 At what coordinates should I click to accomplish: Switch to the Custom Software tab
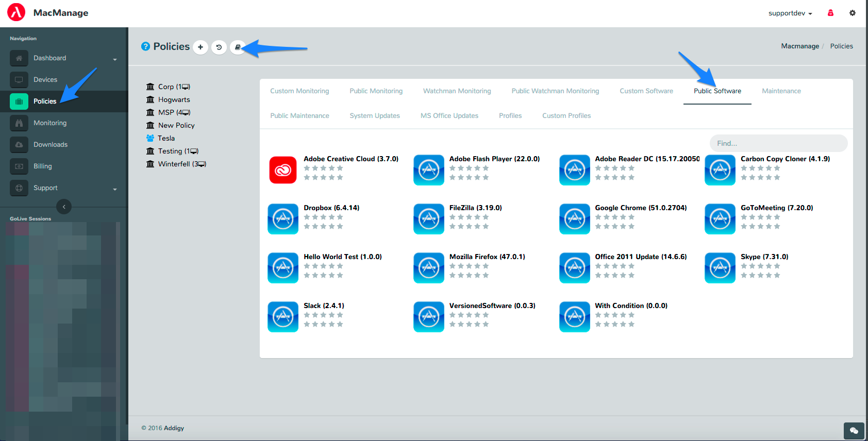coord(646,91)
